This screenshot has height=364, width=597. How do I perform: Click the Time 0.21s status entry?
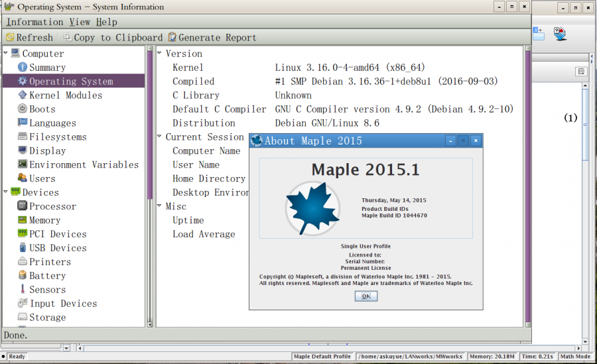click(537, 357)
